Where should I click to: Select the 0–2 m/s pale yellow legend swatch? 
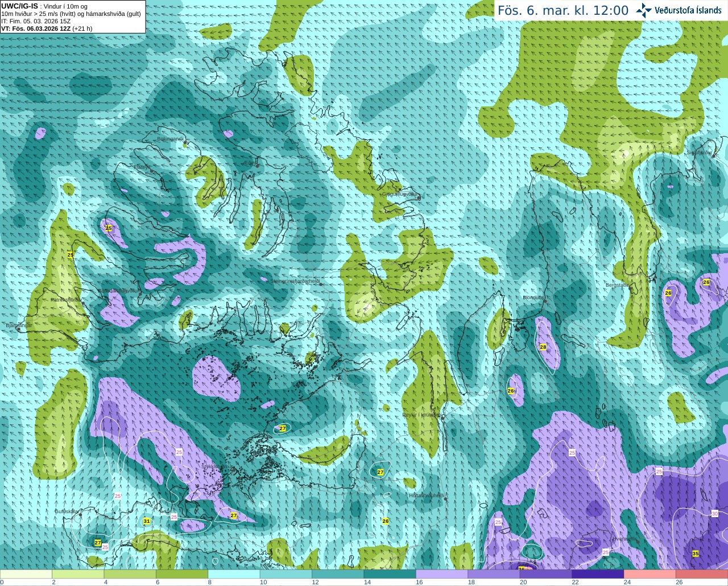(26, 574)
